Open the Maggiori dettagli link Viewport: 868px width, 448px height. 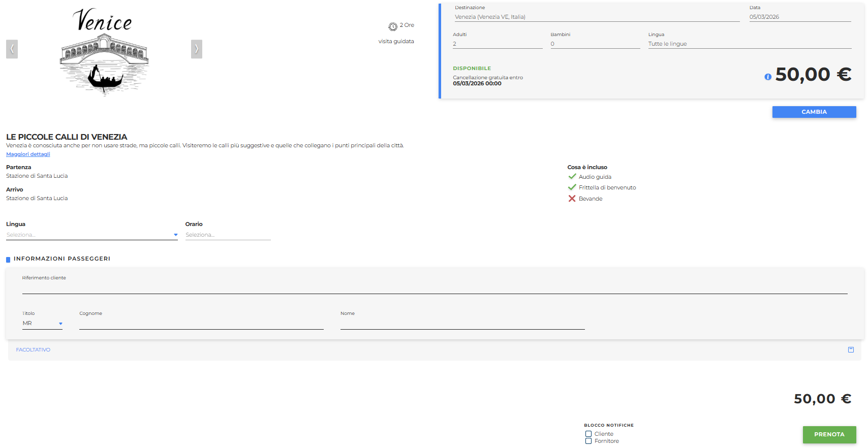click(x=28, y=154)
